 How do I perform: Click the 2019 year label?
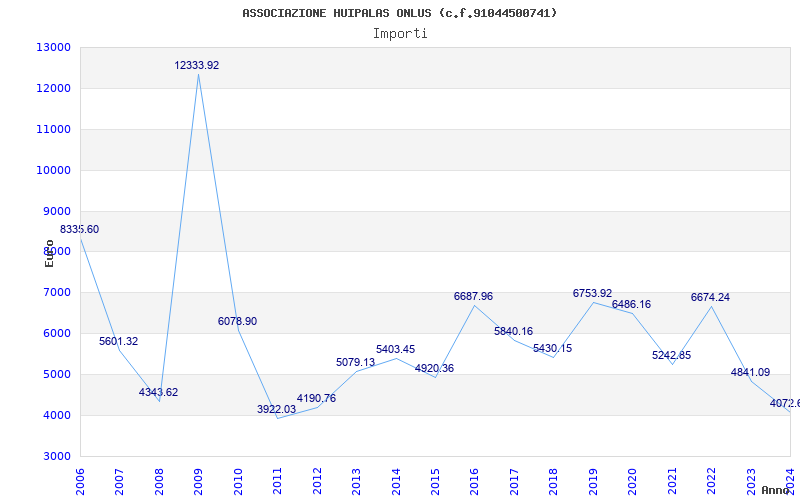593,482
